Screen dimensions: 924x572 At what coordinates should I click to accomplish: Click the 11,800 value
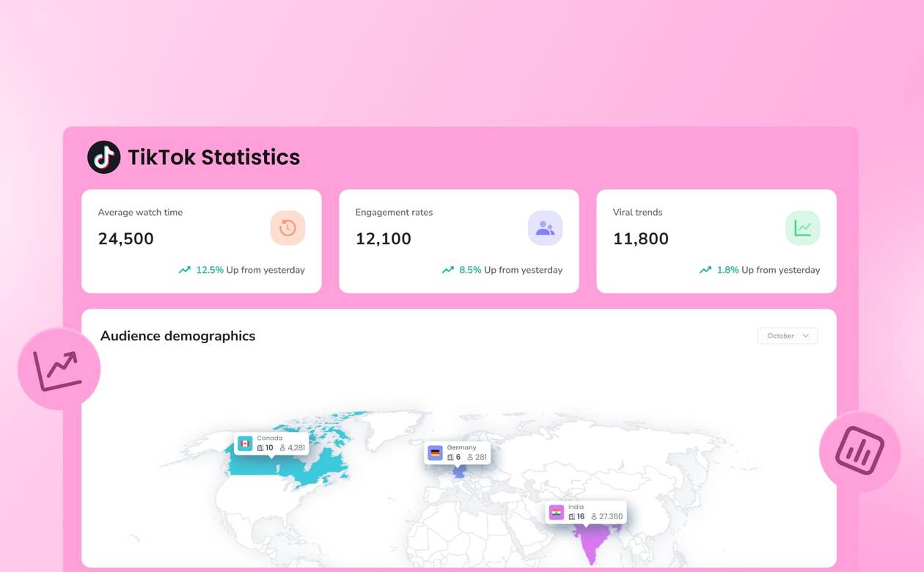tap(641, 238)
